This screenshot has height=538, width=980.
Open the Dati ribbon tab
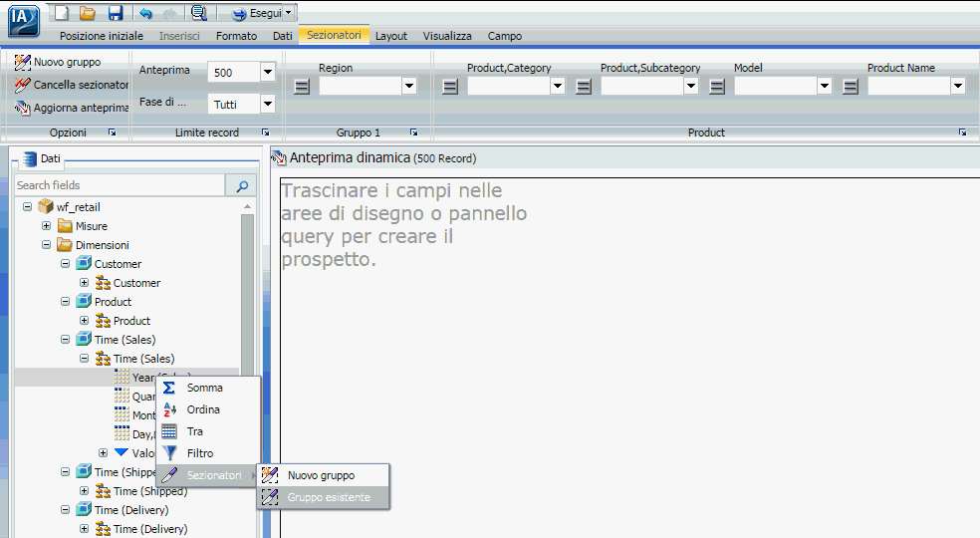click(283, 36)
